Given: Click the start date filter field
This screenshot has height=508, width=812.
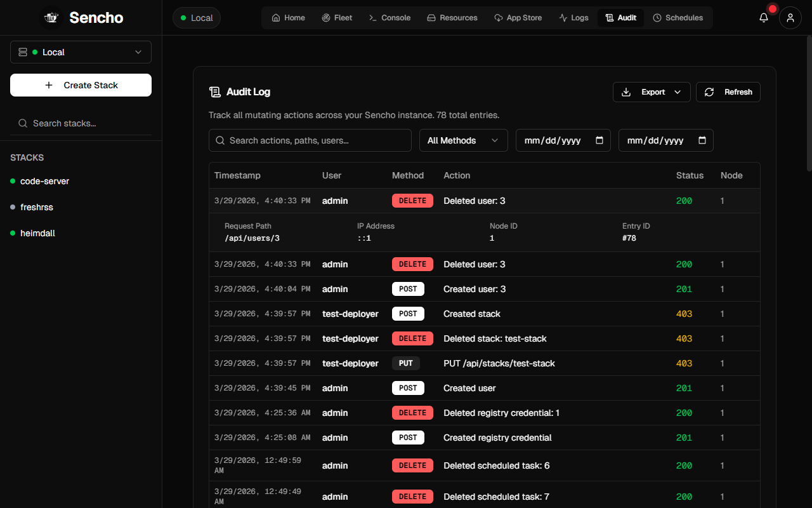Looking at the screenshot, I should point(563,140).
